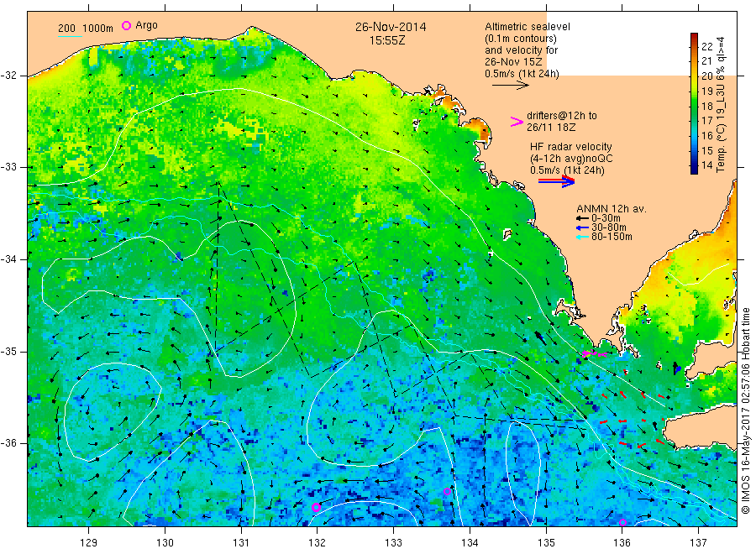The height and width of the screenshot is (554, 756).
Task: Click the Argo float marker near longitude 133.7
Action: 447,491
